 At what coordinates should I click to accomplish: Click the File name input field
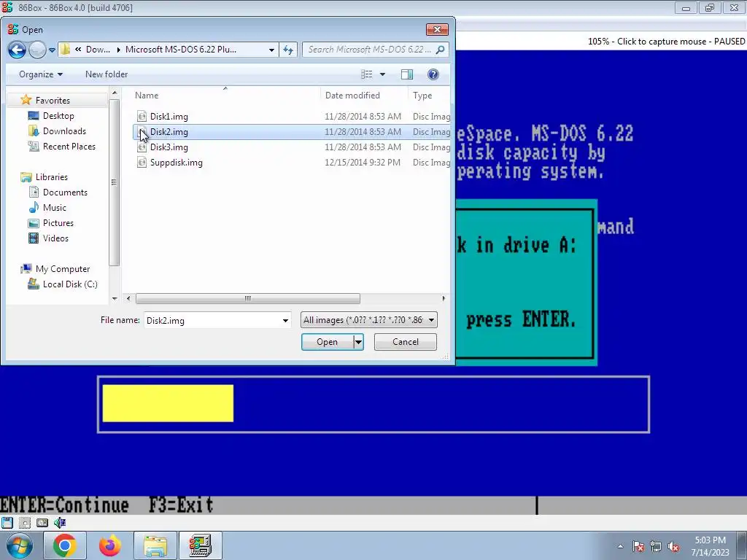212,321
